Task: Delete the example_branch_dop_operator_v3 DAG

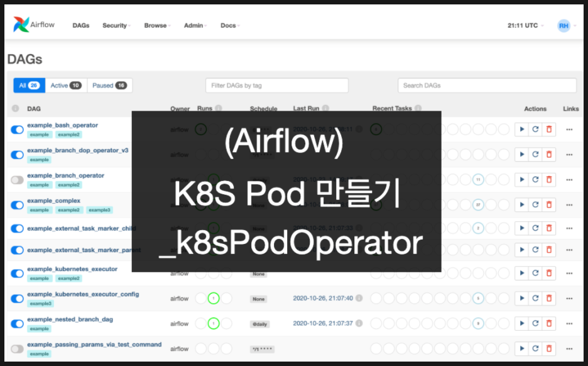Action: (549, 155)
